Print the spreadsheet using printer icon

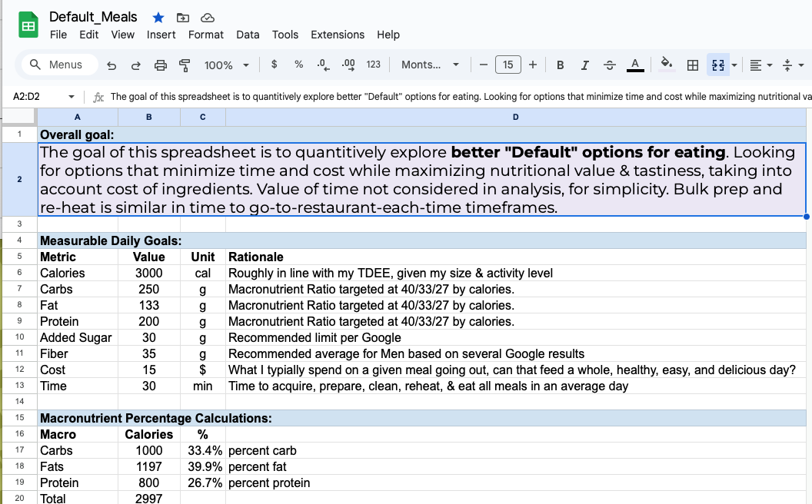(x=160, y=65)
